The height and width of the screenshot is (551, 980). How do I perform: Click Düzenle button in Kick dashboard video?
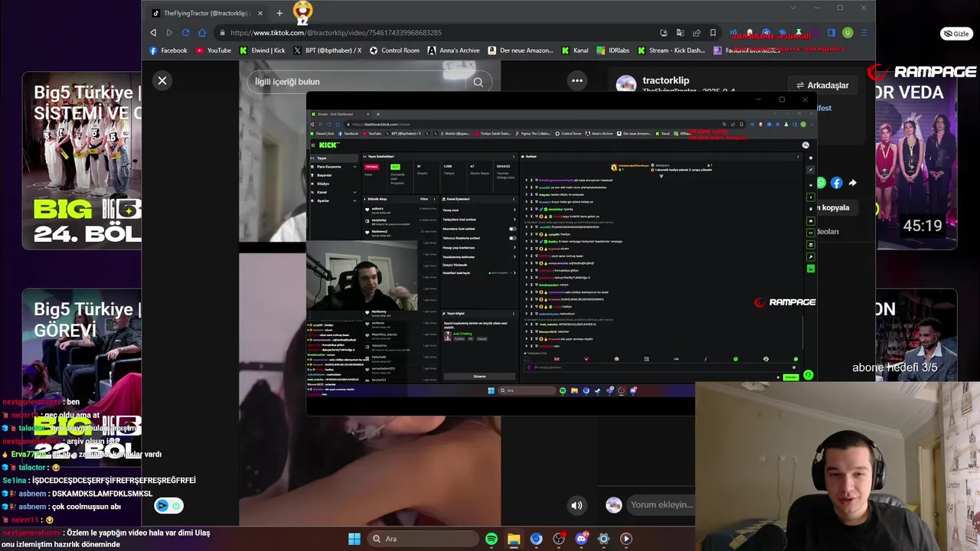479,377
